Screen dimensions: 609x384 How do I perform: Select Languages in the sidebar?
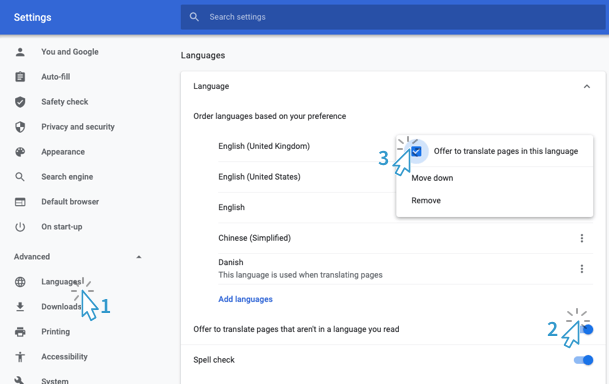[61, 282]
